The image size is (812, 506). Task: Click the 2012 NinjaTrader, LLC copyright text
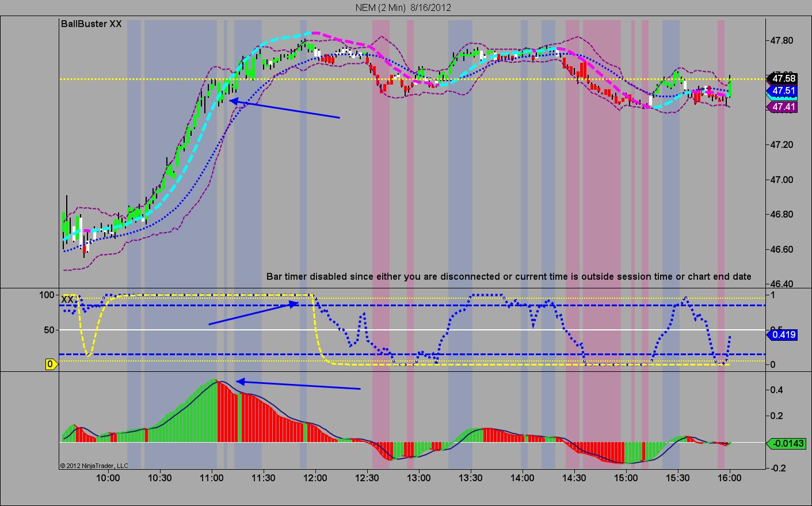coord(94,466)
